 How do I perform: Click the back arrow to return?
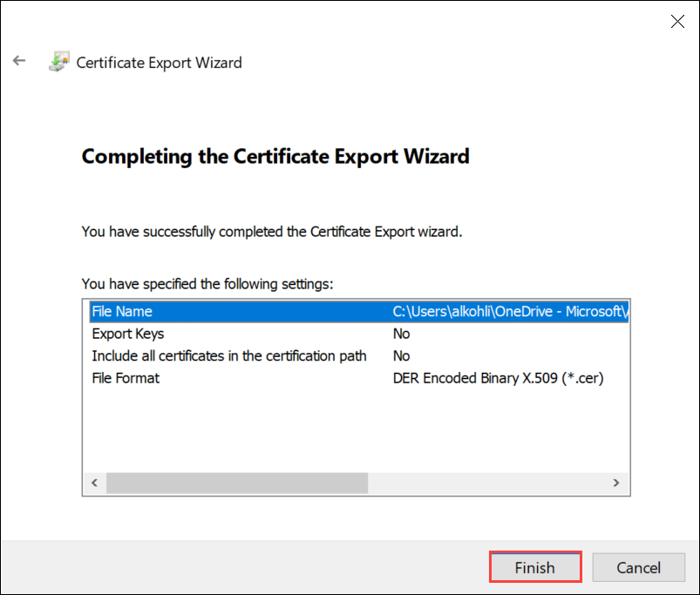pos(19,60)
